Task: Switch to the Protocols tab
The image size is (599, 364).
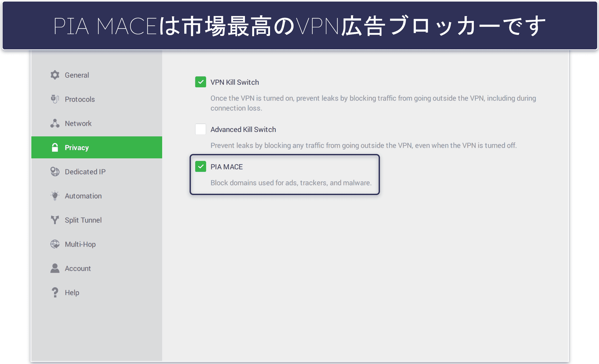Action: (96, 99)
